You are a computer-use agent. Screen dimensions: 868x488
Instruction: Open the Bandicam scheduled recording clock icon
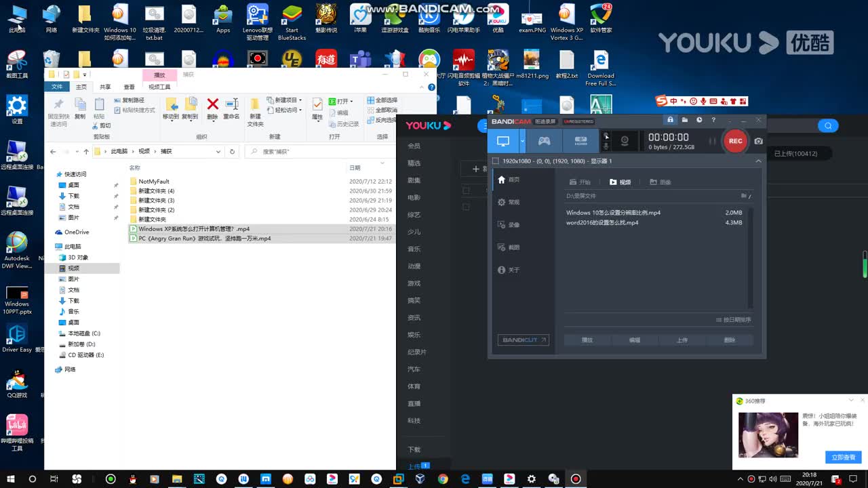coord(699,120)
